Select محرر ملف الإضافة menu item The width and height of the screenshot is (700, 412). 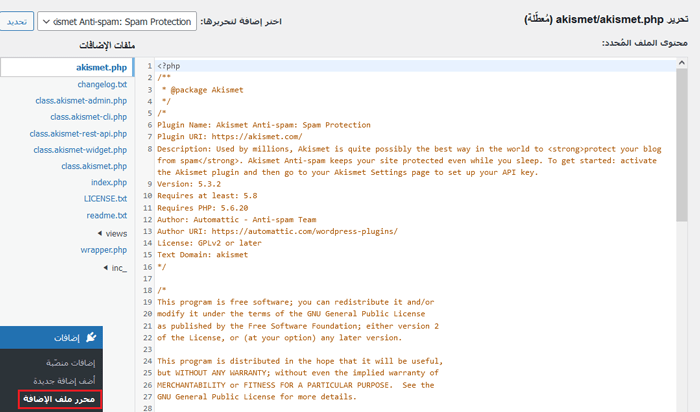click(x=61, y=400)
